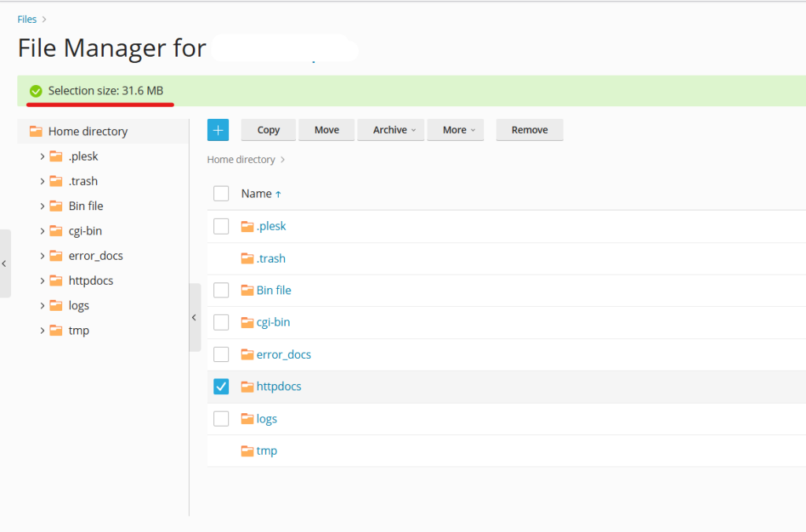Viewport: 806px width, 532px height.
Task: Open the Files breadcrumb link
Action: [27, 20]
